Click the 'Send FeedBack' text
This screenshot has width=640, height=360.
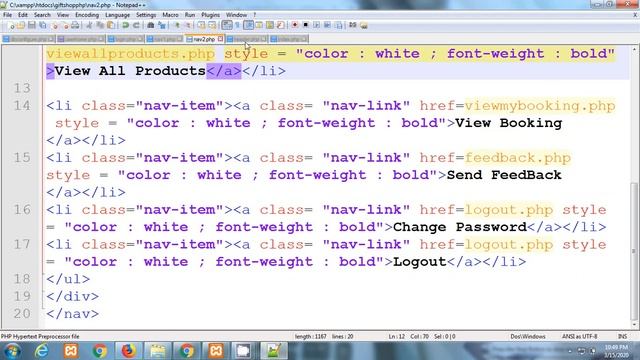tap(504, 175)
